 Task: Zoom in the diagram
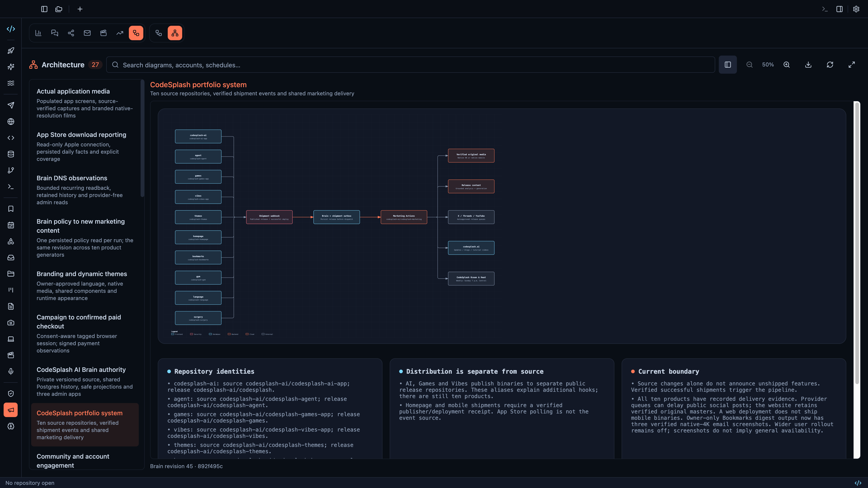click(x=786, y=65)
